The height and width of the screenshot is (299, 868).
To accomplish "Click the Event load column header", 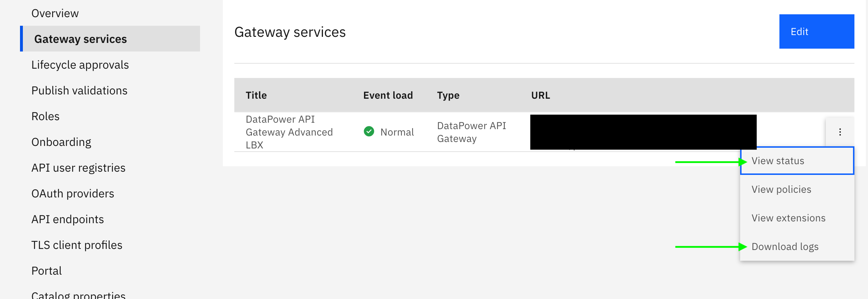I will pyautogui.click(x=388, y=95).
